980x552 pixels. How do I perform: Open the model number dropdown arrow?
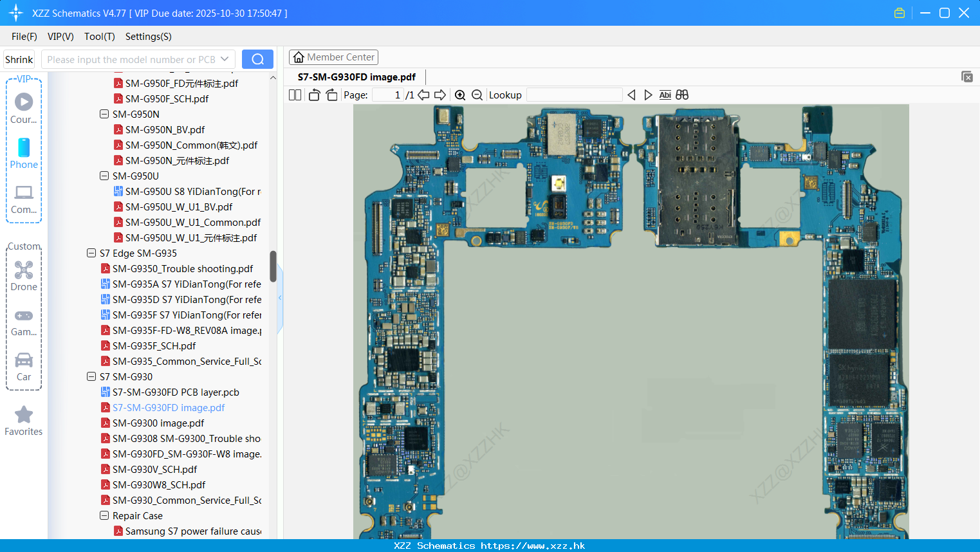[x=225, y=59]
